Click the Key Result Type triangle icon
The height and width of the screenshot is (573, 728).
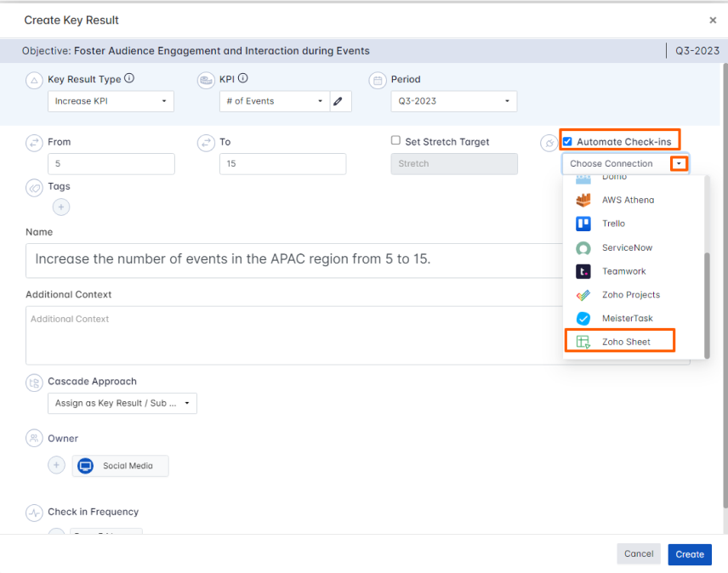34,80
